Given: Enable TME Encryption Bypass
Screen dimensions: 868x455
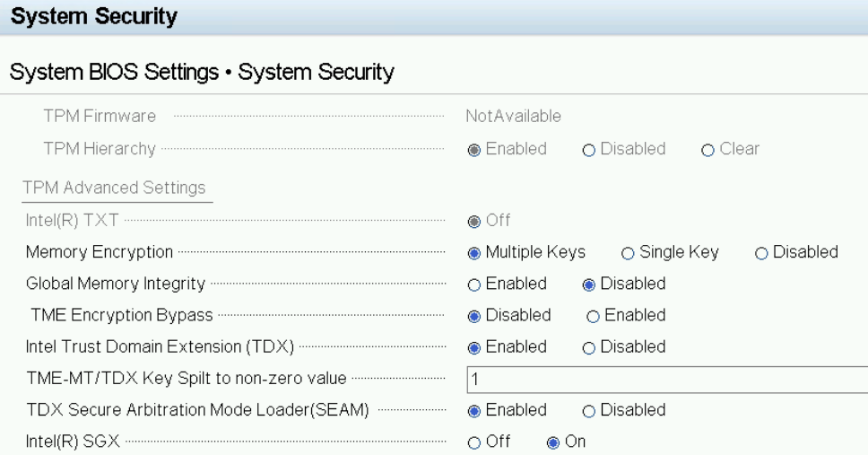Looking at the screenshot, I should pos(593,316).
